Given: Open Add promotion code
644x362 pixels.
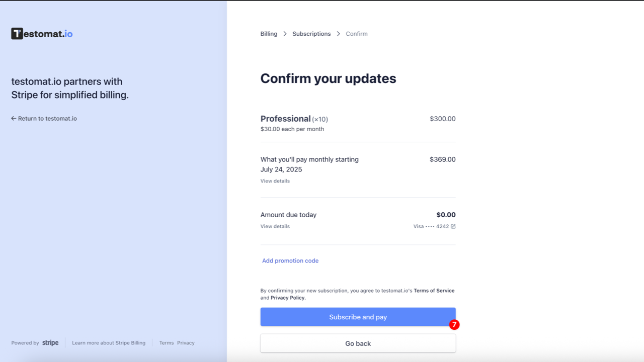Looking at the screenshot, I should coord(290,260).
